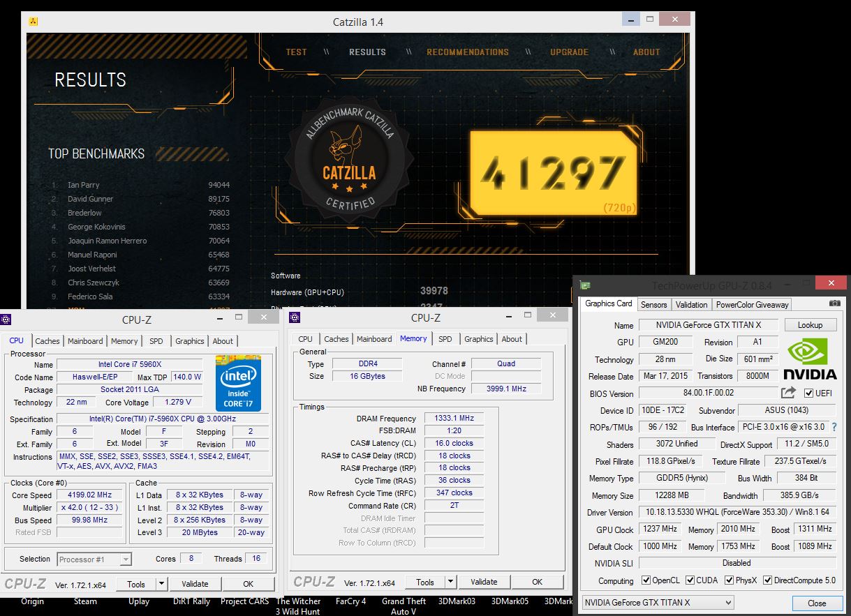Open the RECOMMENDATIONS tab in Catzilla
This screenshot has width=851, height=616.
[468, 52]
